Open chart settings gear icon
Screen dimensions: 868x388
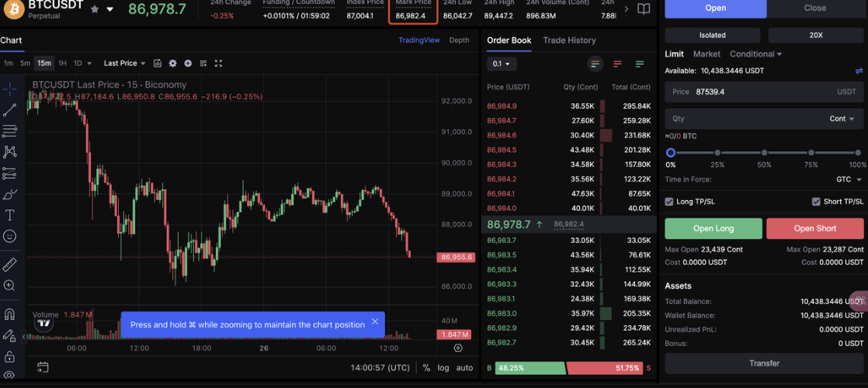(173, 64)
